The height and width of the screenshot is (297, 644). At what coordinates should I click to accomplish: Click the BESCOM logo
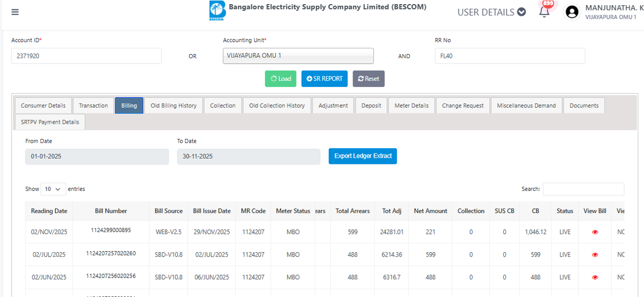(217, 10)
